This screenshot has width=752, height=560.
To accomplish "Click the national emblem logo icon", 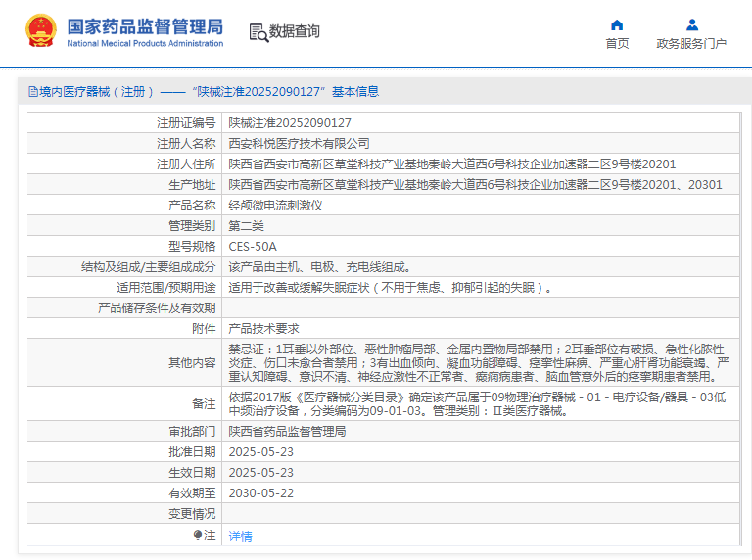I will 41,30.
